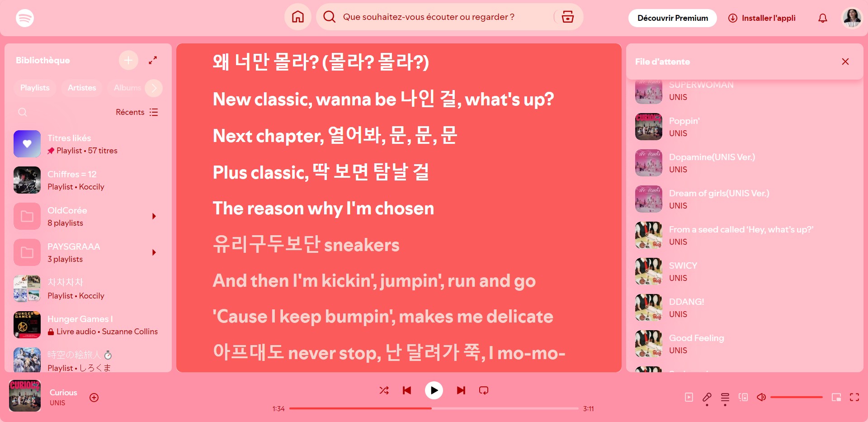The width and height of the screenshot is (868, 422).
Task: Enter full screen mode
Action: 854,397
